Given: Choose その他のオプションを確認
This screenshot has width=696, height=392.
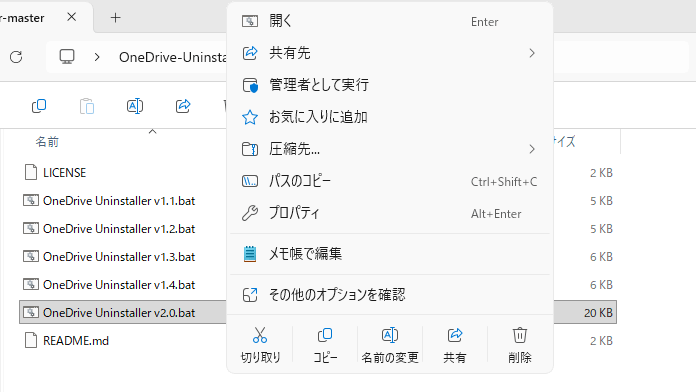Looking at the screenshot, I should pos(390,294).
